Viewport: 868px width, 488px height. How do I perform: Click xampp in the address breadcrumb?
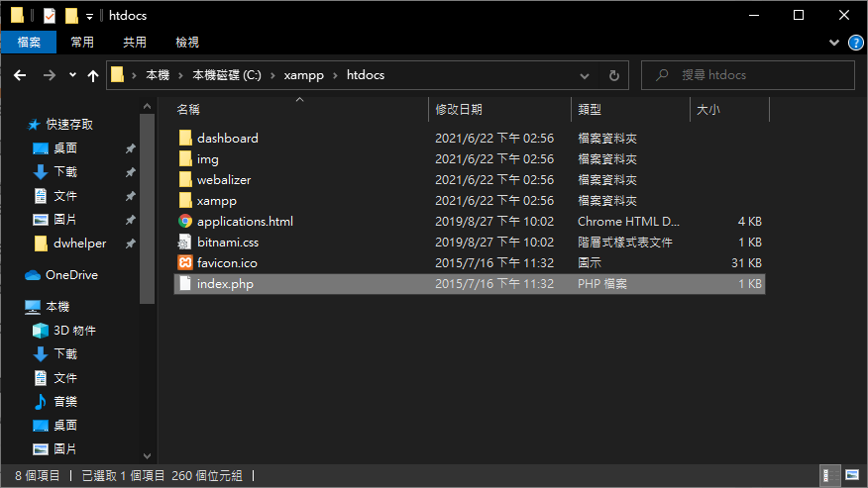click(x=304, y=75)
